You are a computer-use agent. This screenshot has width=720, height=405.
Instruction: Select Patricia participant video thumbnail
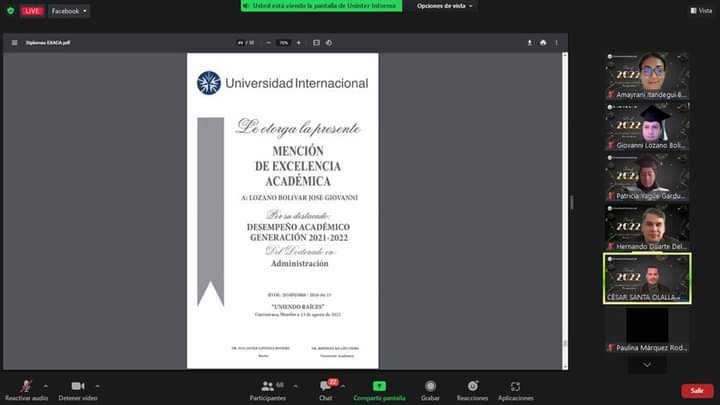(x=647, y=177)
